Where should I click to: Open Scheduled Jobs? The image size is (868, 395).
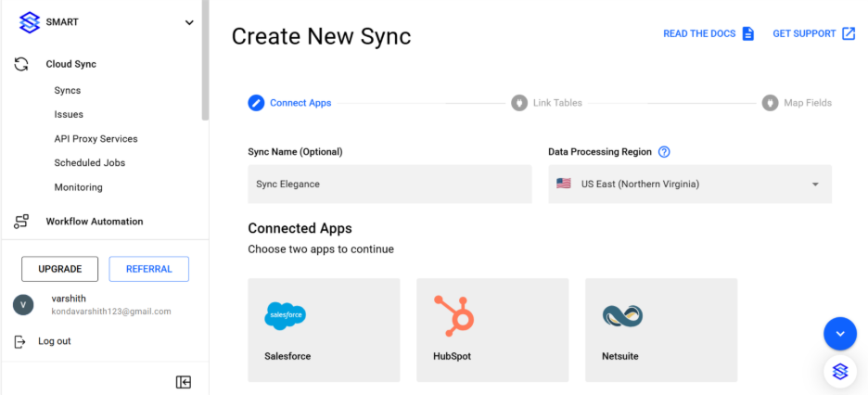pos(90,163)
